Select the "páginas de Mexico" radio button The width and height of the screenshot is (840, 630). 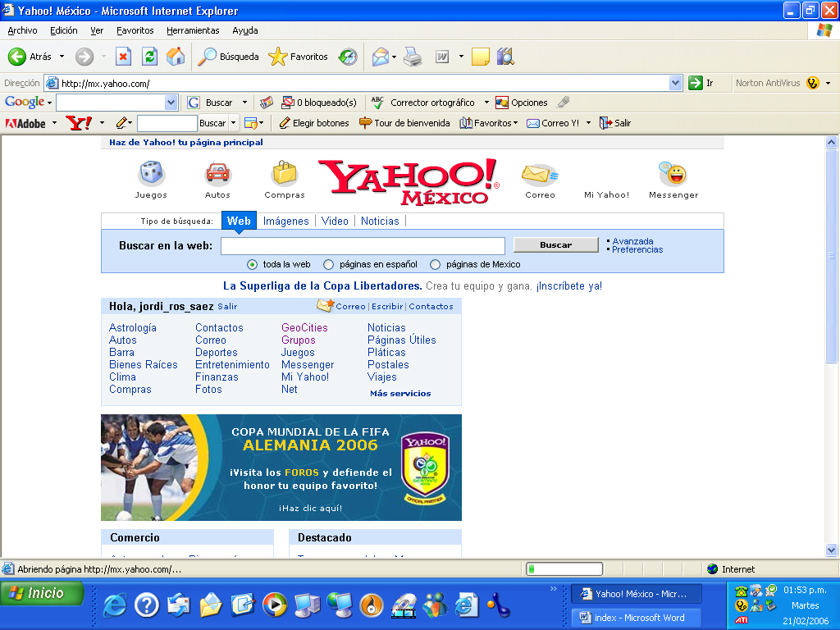[x=435, y=264]
